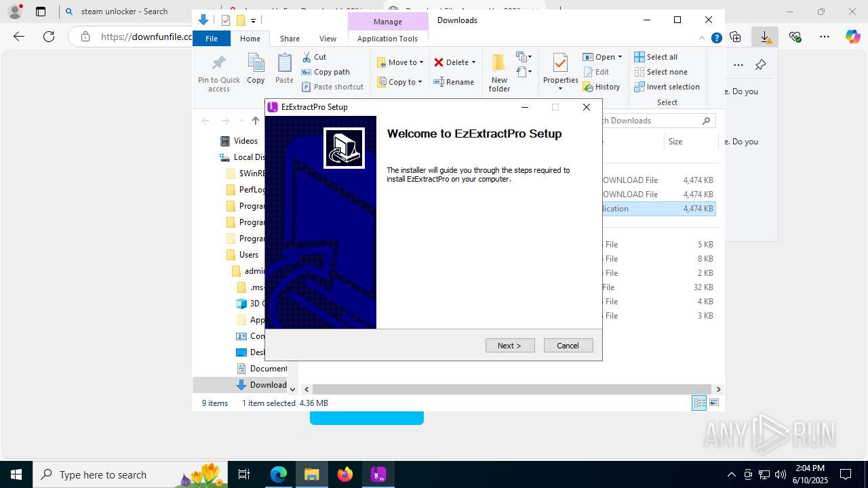Open the Windows Start menu

(16, 474)
